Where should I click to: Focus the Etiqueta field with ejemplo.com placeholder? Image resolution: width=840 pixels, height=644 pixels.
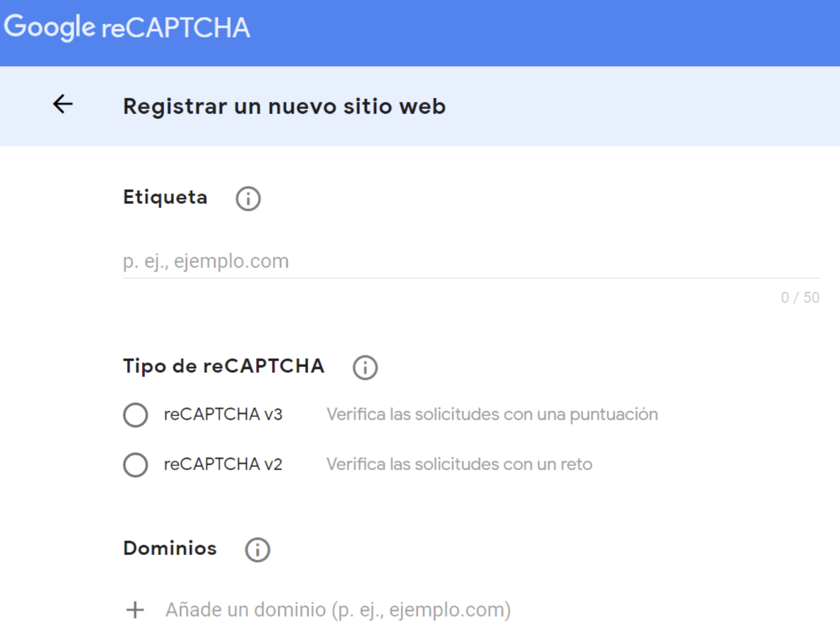tap(471, 261)
